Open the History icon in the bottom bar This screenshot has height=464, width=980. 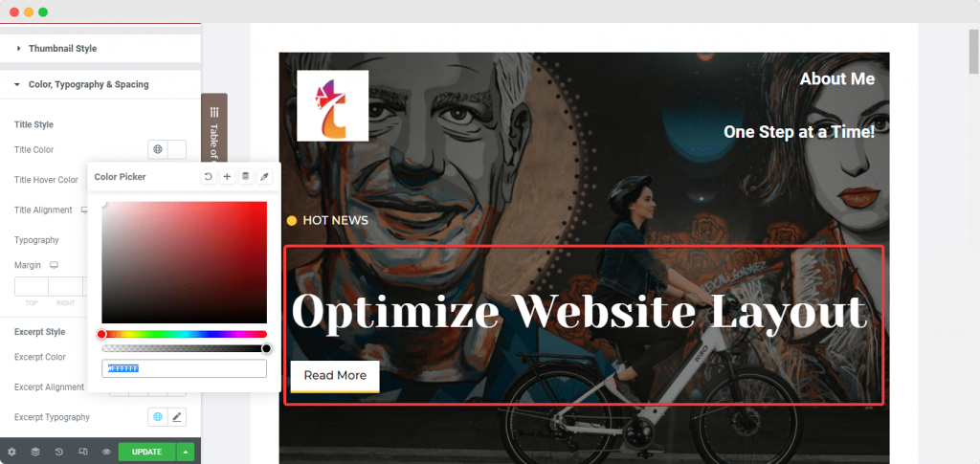(x=58, y=452)
